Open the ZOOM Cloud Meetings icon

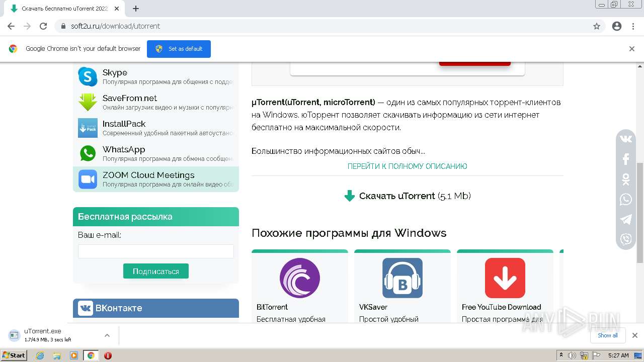pos(88,179)
